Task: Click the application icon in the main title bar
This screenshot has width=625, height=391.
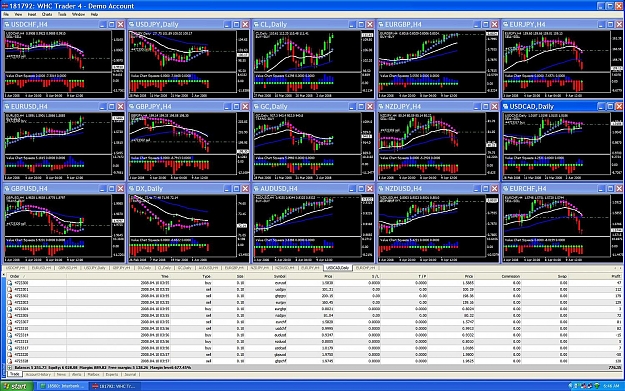Action: [4, 6]
